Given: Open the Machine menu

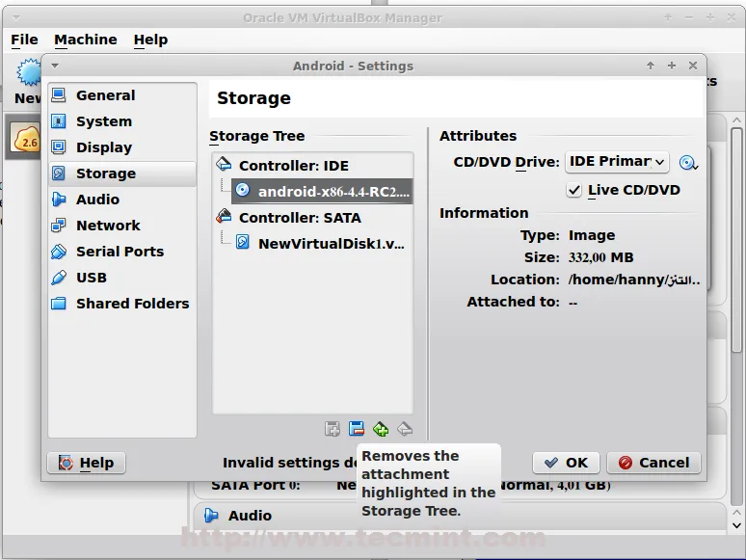Looking at the screenshot, I should (85, 40).
